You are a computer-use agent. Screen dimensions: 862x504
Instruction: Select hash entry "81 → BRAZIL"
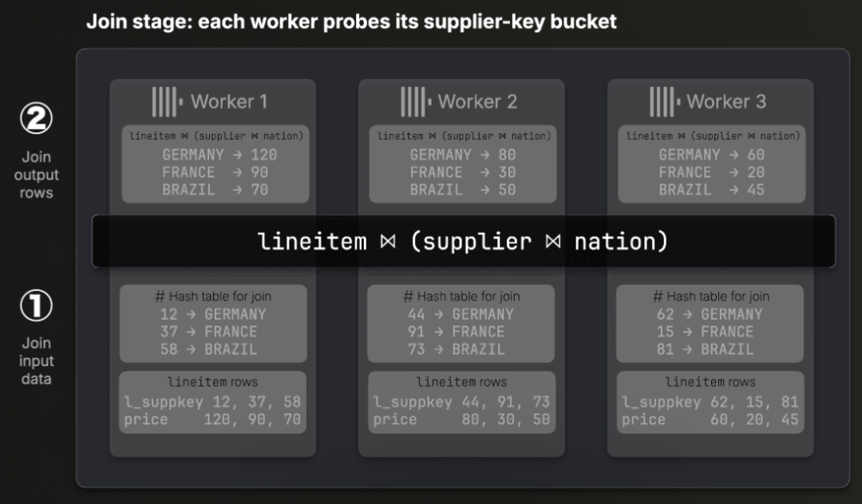[x=706, y=349]
